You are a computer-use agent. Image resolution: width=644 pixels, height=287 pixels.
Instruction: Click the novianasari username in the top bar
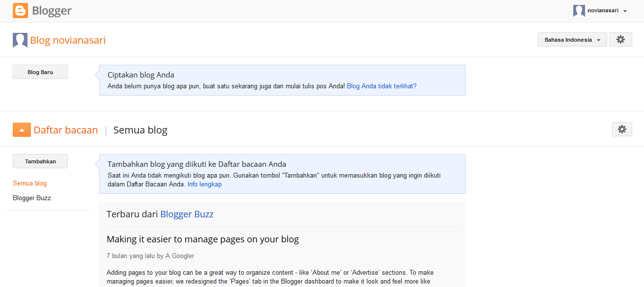(x=603, y=11)
